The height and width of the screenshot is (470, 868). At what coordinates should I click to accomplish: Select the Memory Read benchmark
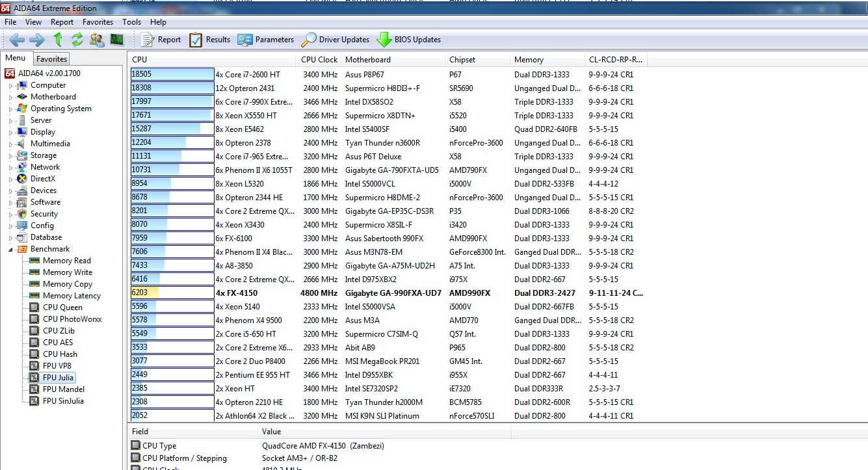coord(67,261)
